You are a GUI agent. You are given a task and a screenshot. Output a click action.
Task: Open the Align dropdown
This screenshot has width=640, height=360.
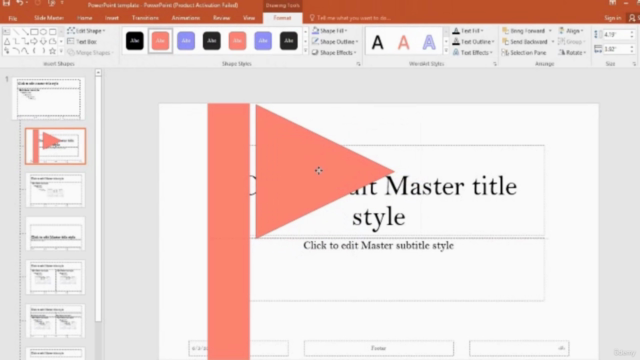(571, 31)
